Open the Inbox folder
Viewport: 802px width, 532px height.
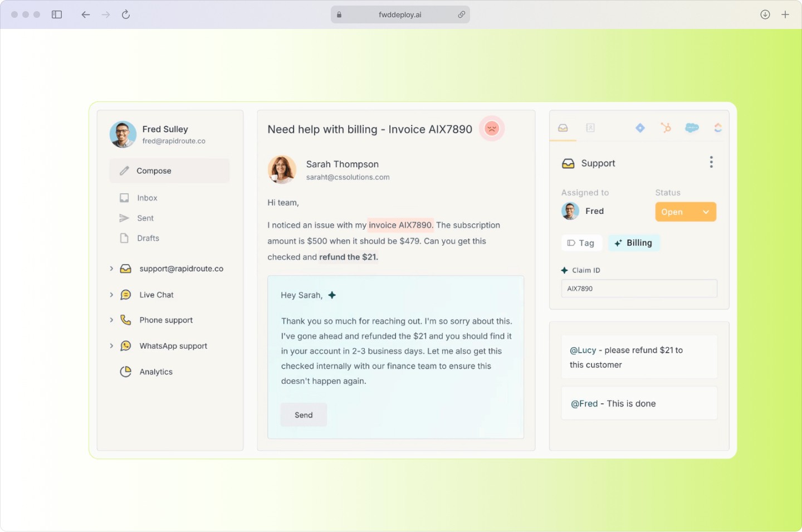point(147,198)
